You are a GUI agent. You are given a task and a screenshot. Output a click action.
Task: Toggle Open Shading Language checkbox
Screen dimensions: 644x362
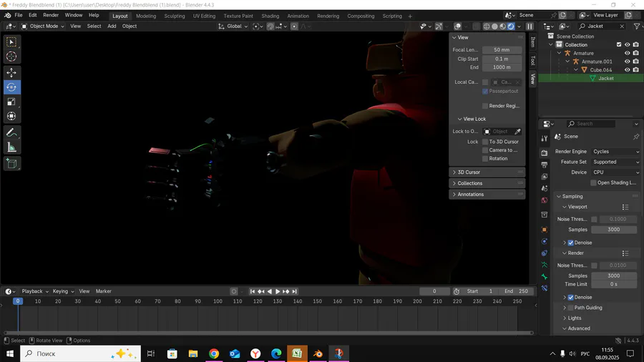(x=593, y=182)
